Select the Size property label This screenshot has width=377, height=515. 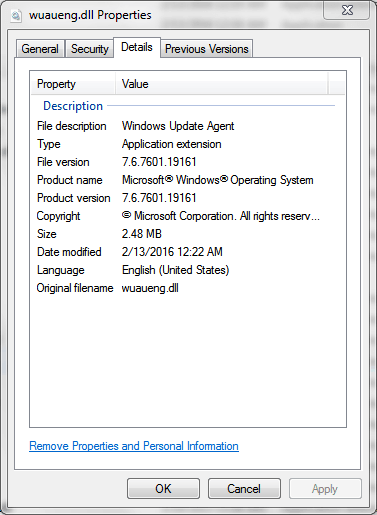pyautogui.click(x=47, y=234)
